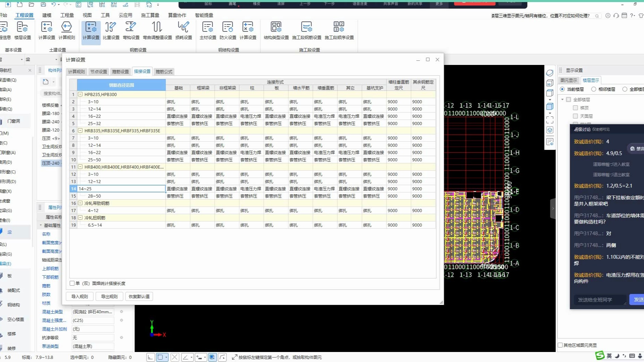The width and height of the screenshot is (644, 362).
Task: Click the 搜索构件 search box
Action: point(52,93)
